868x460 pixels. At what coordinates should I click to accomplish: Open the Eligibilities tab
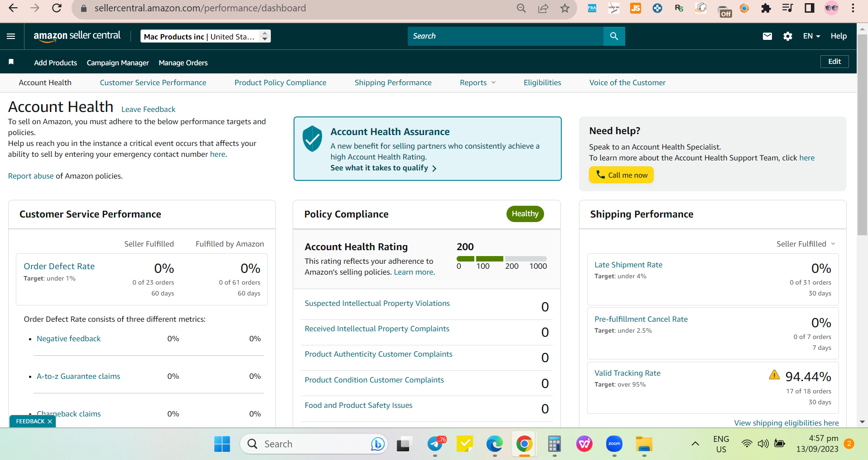pos(542,82)
